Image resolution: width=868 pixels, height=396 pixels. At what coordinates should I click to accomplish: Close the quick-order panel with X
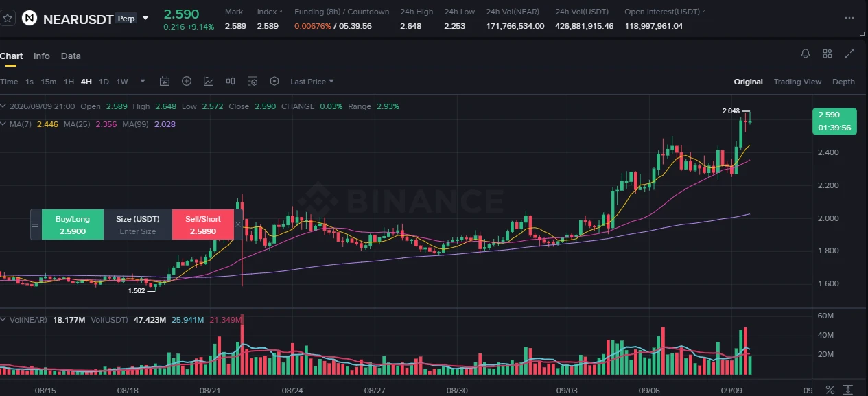click(238, 224)
